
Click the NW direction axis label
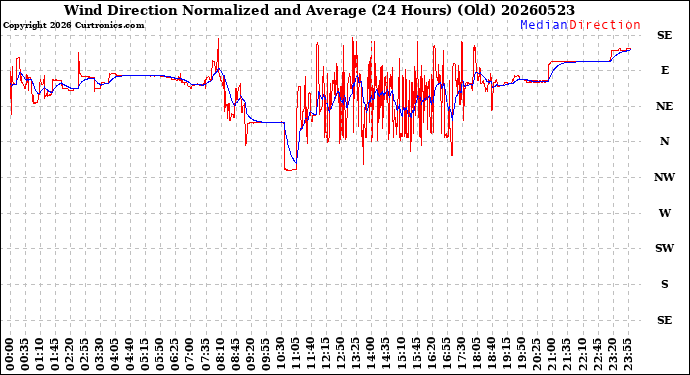pyautogui.click(x=664, y=177)
